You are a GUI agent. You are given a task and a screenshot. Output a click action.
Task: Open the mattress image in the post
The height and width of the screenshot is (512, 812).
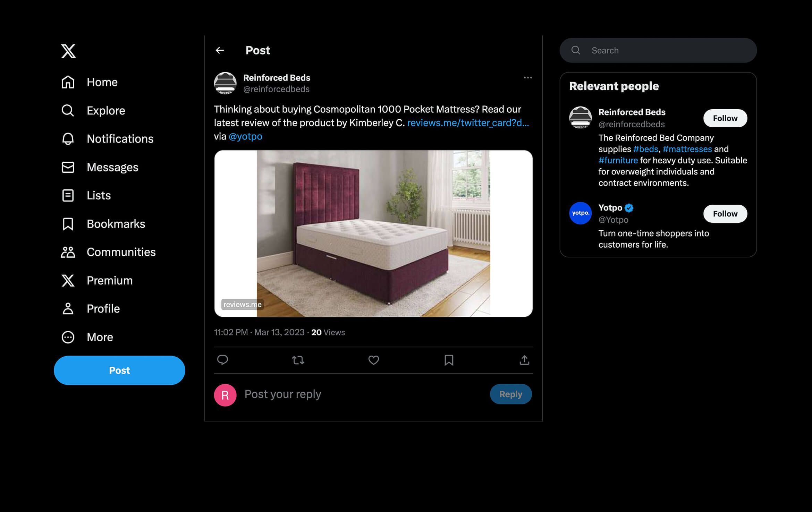pos(373,233)
